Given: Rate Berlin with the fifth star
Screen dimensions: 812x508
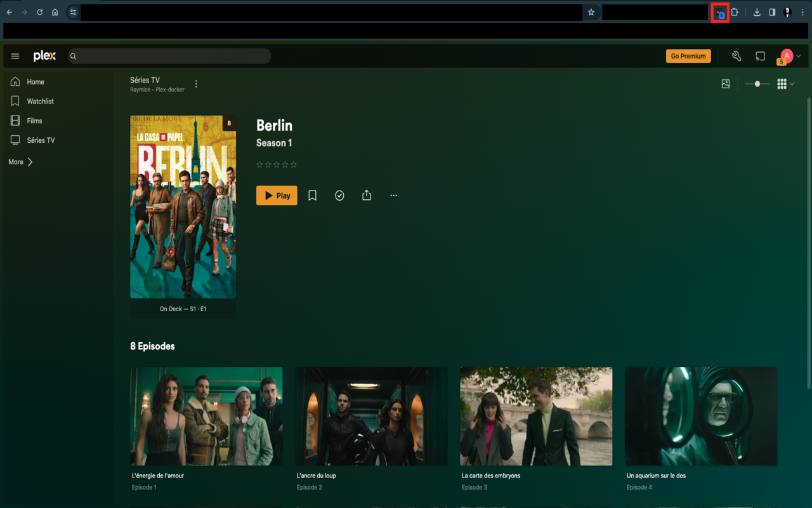Looking at the screenshot, I should click(293, 164).
